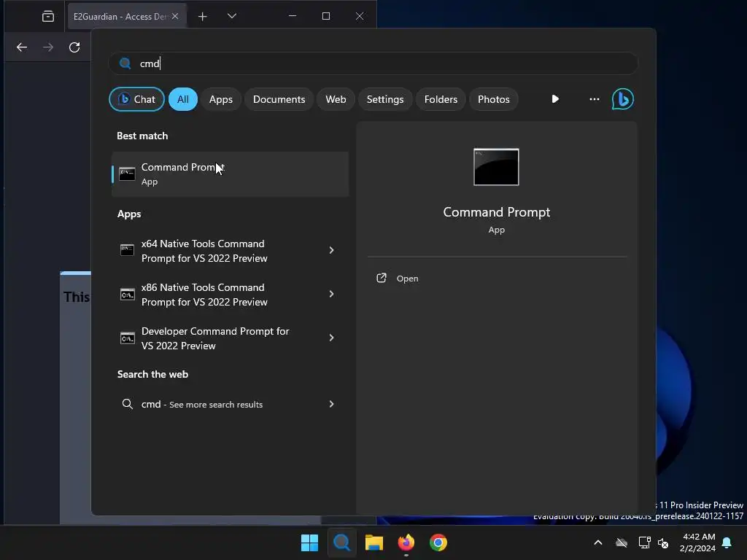Click the x86 Native Tools result icon
Screen dimensions: 747x560
coord(127,295)
